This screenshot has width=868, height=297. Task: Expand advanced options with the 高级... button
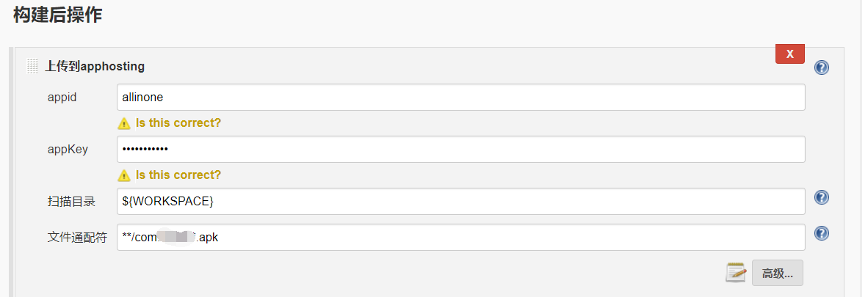click(777, 273)
